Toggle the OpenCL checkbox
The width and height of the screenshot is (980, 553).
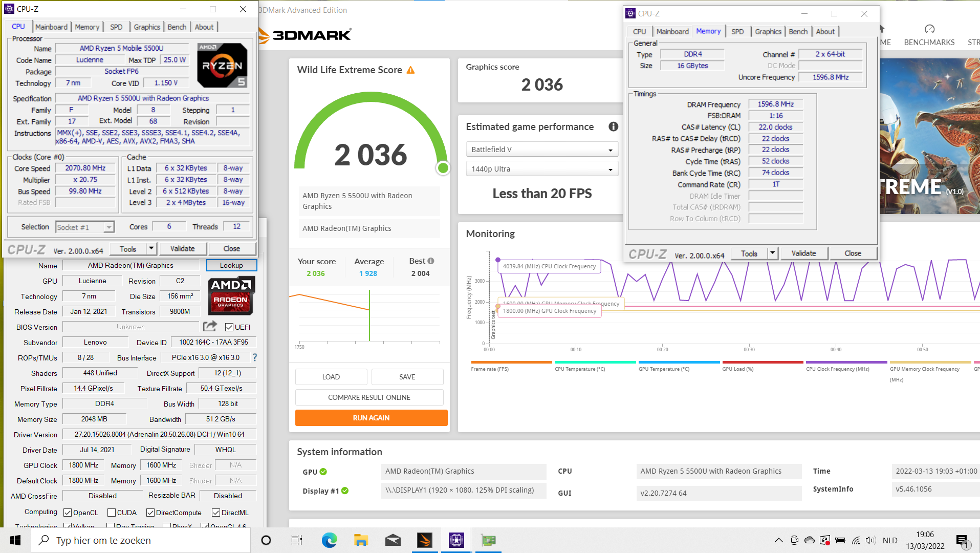click(x=68, y=513)
